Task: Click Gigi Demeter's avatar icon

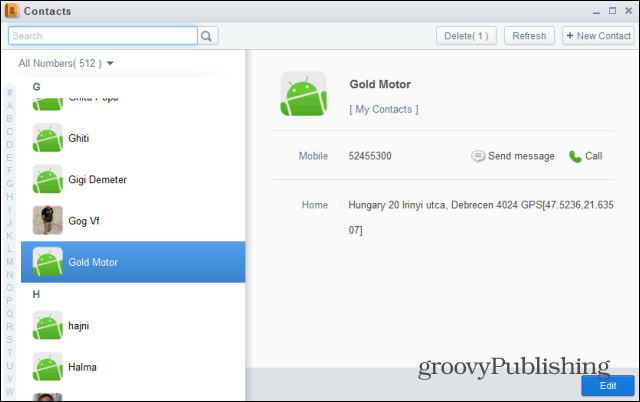Action: (48, 179)
